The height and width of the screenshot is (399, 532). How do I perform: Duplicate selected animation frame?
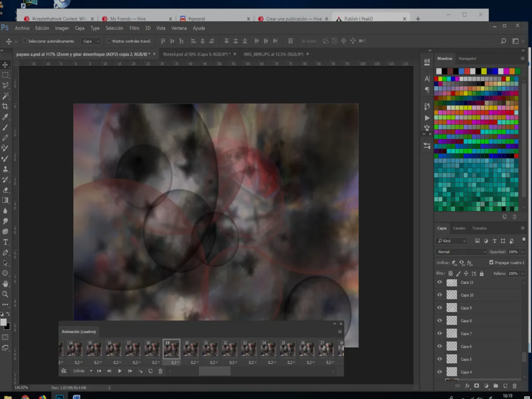150,371
